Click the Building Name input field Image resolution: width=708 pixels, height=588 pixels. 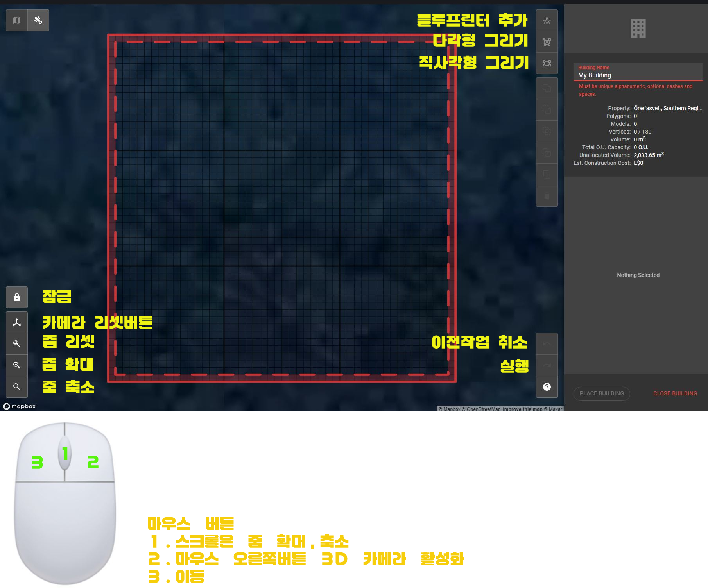(x=638, y=72)
